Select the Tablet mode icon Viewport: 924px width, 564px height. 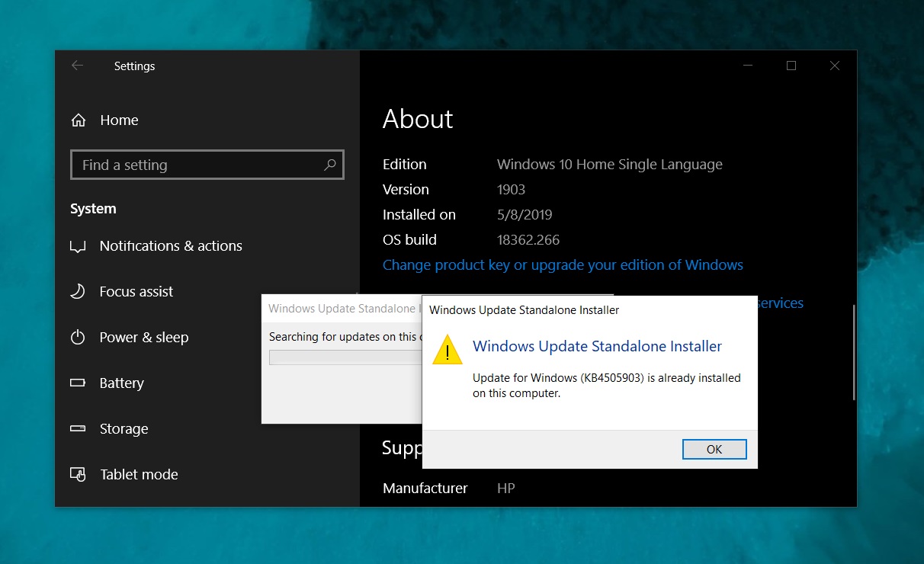pyautogui.click(x=77, y=474)
